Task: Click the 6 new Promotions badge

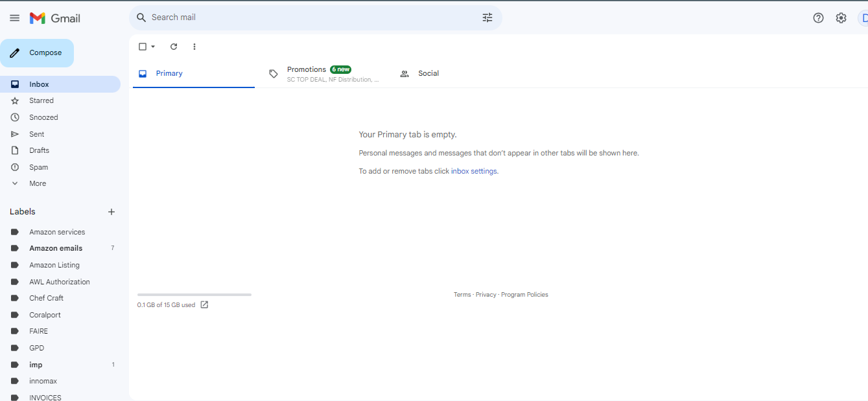Action: [x=340, y=69]
